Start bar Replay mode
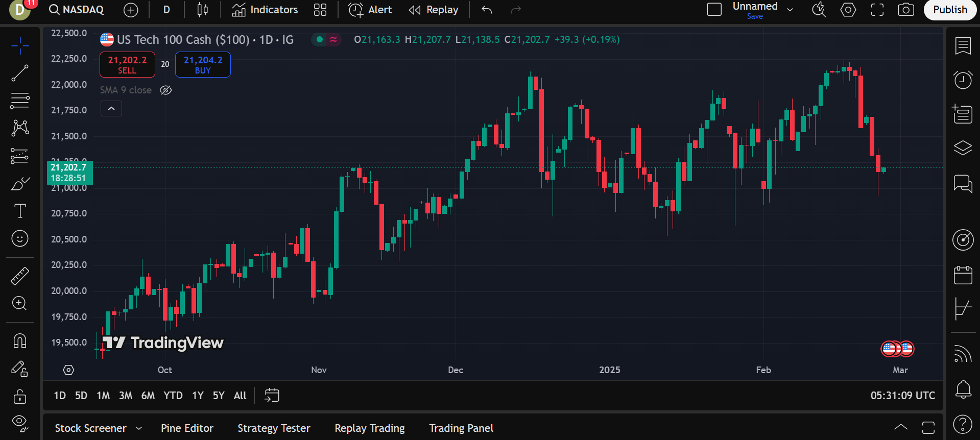Viewport: 980px width, 440px height. click(434, 10)
